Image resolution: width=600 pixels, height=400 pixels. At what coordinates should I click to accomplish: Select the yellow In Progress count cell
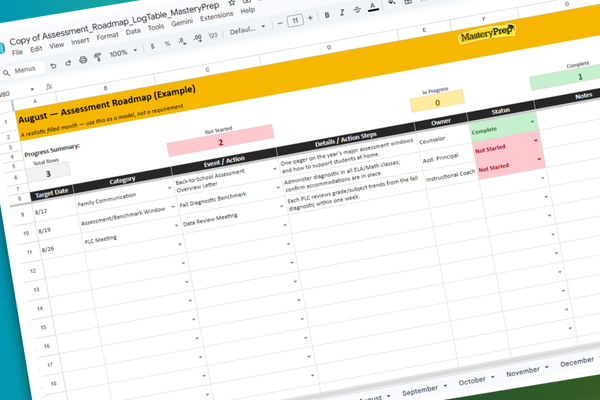click(437, 103)
